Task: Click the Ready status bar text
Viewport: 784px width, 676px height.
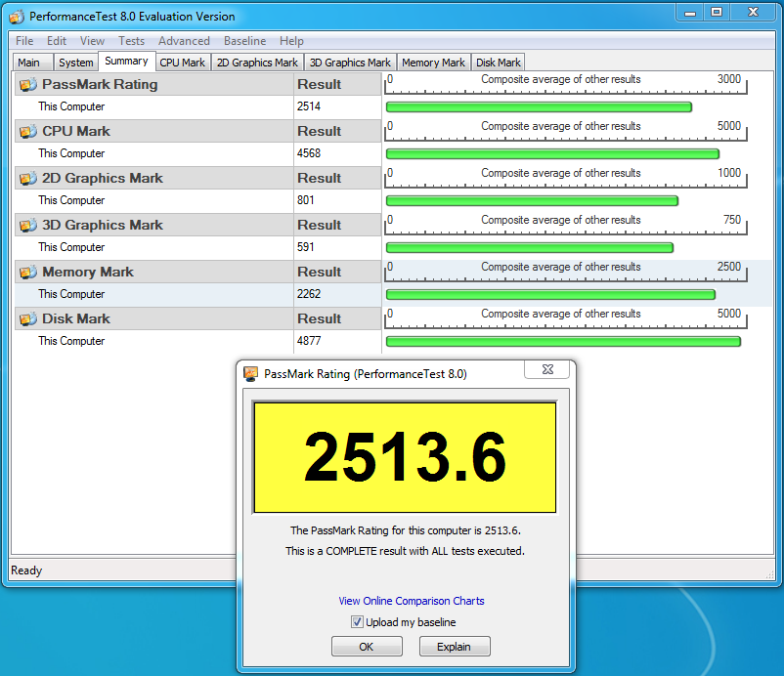Action: coord(26,570)
